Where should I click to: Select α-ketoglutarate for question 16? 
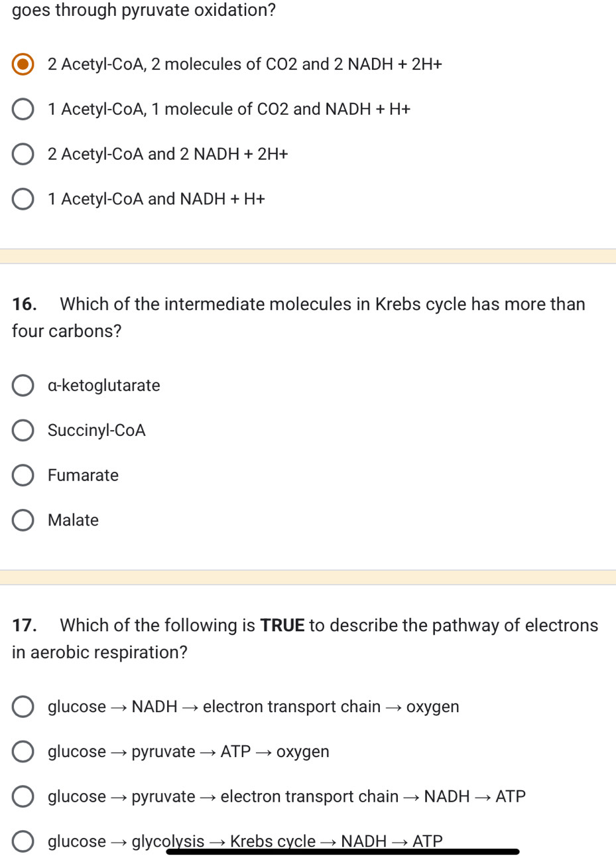[x=22, y=385]
